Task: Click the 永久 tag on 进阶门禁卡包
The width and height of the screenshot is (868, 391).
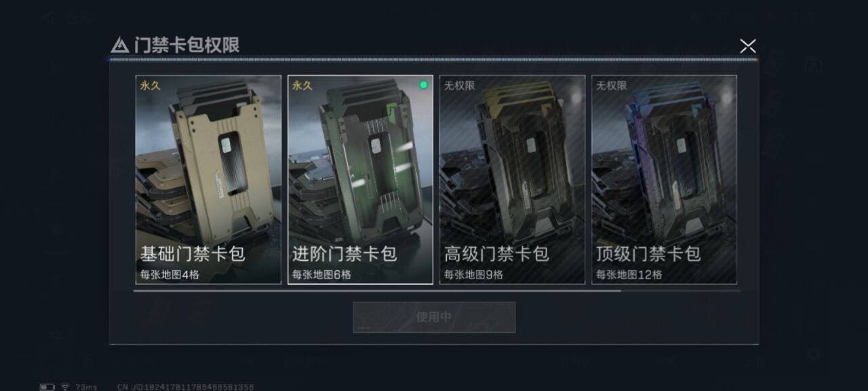Action: click(x=302, y=86)
